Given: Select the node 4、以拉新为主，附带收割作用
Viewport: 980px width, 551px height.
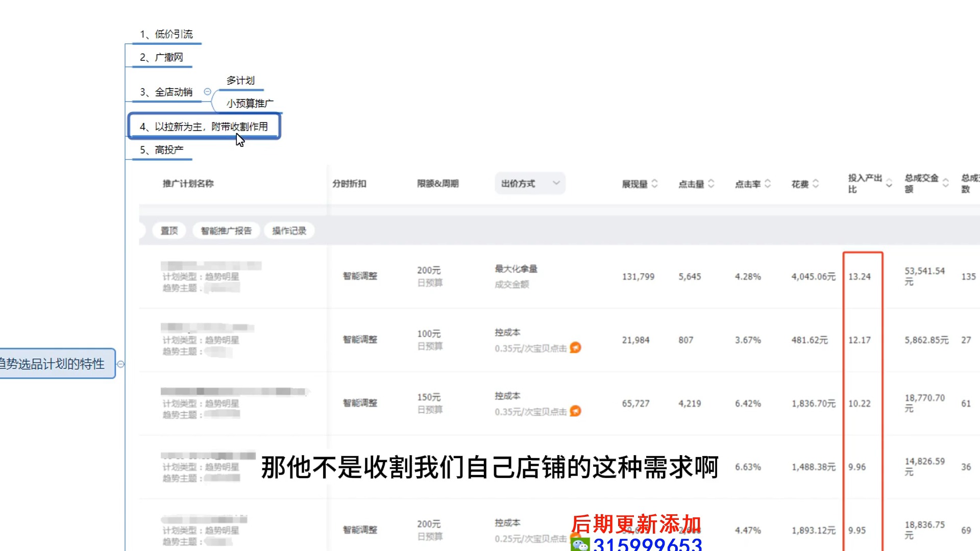Looking at the screenshot, I should [x=204, y=127].
